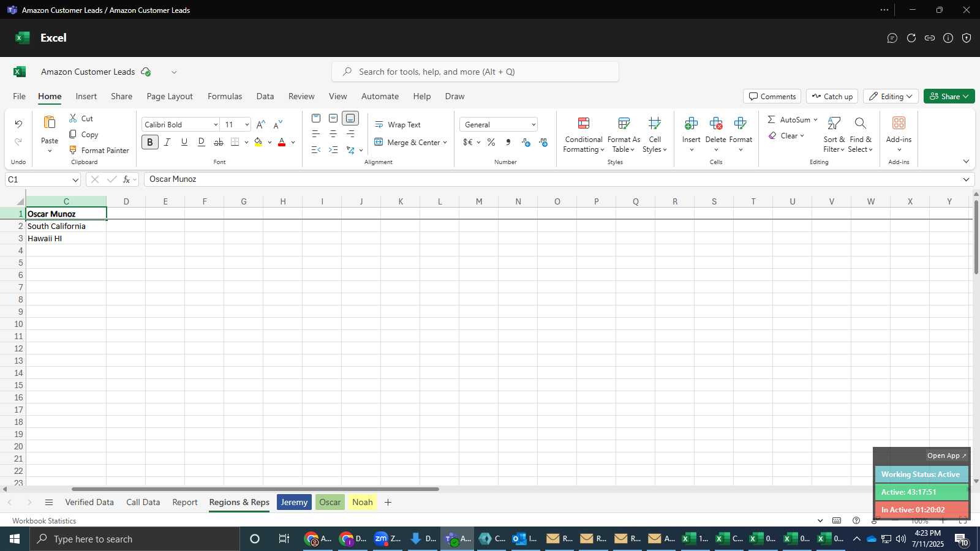Switch to the Insert ribbon tab
Screen dimensions: 980x551
[x=86, y=96]
